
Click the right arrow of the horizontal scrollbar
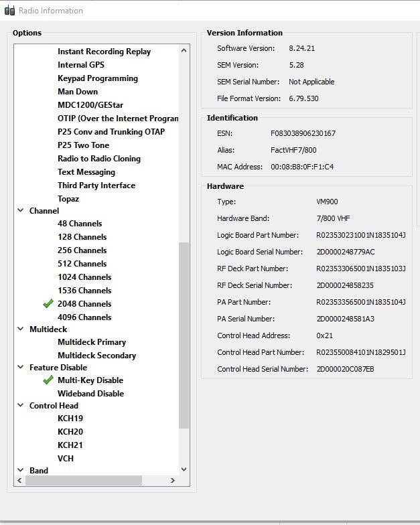pyautogui.click(x=173, y=481)
